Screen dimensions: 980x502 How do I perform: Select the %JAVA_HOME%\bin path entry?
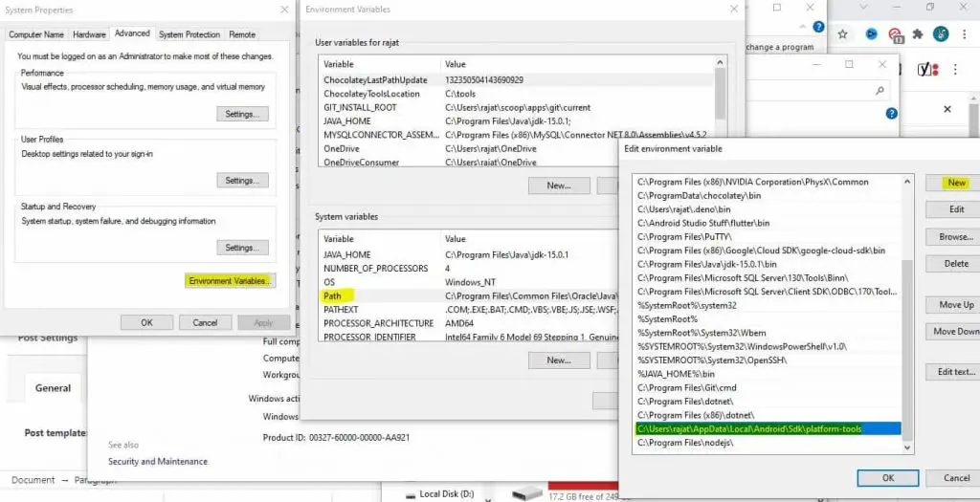[767, 374]
